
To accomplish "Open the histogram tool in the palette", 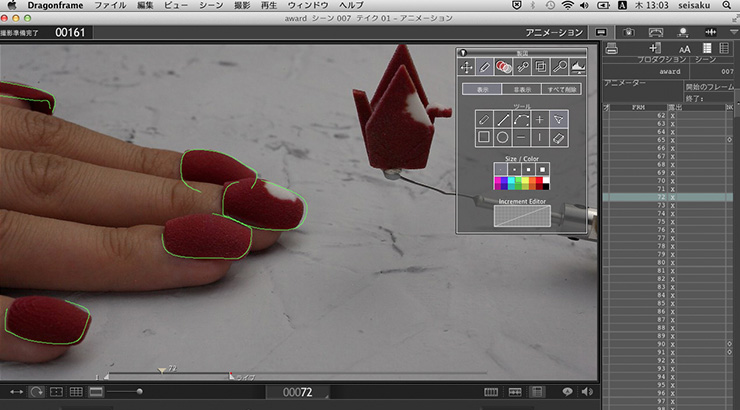I will 578,67.
